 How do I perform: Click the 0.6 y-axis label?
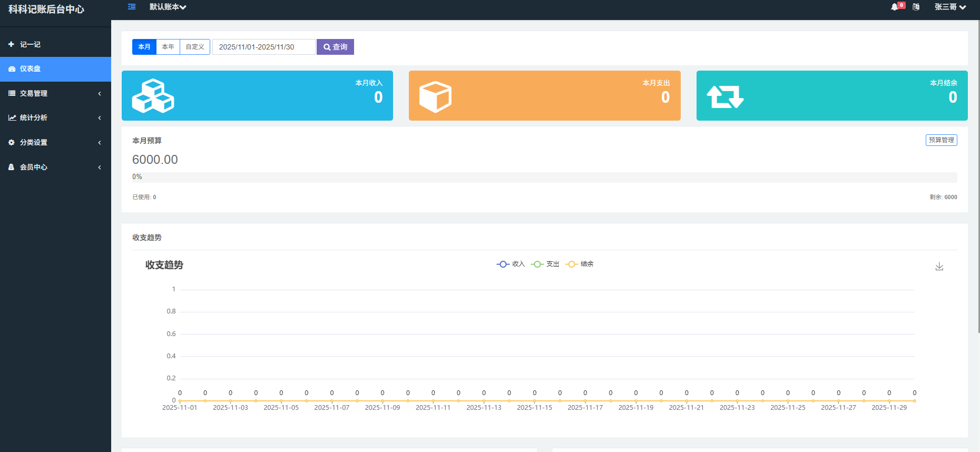pyautogui.click(x=171, y=334)
